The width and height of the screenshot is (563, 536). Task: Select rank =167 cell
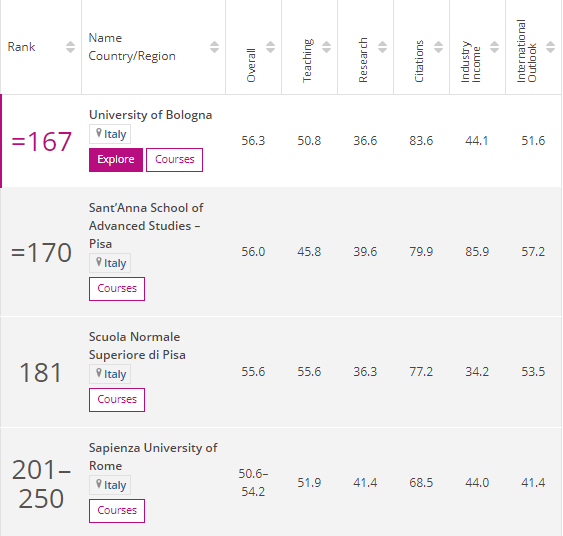coord(41,141)
